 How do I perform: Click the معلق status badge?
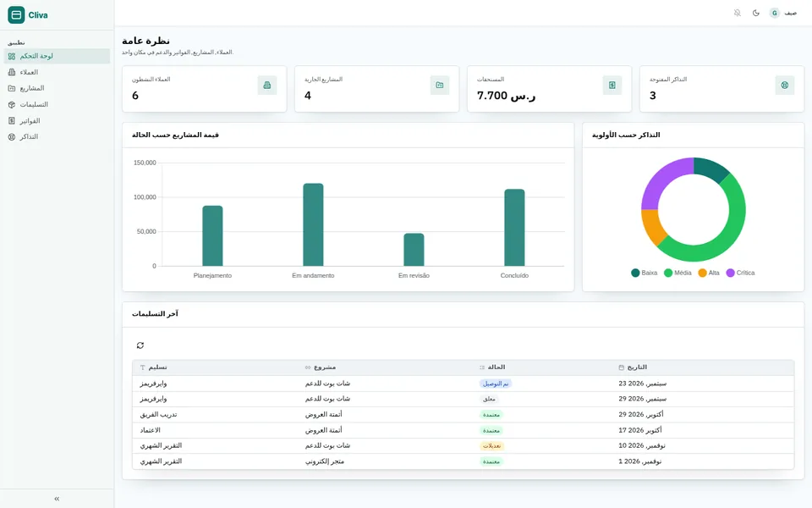point(490,399)
